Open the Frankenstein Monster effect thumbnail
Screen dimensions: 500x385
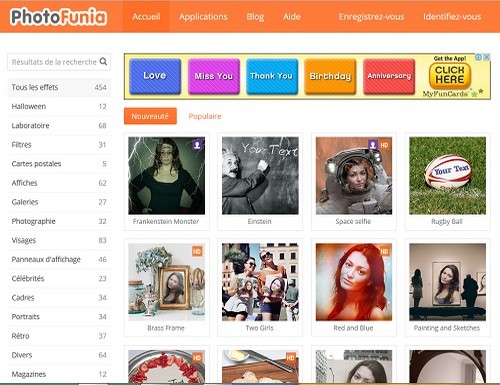[167, 176]
